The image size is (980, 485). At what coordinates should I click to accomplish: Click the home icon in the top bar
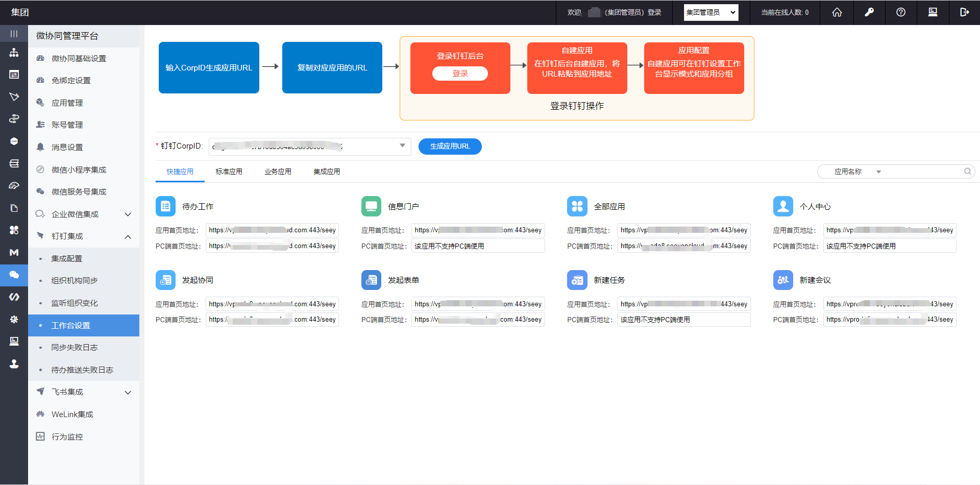pos(837,12)
